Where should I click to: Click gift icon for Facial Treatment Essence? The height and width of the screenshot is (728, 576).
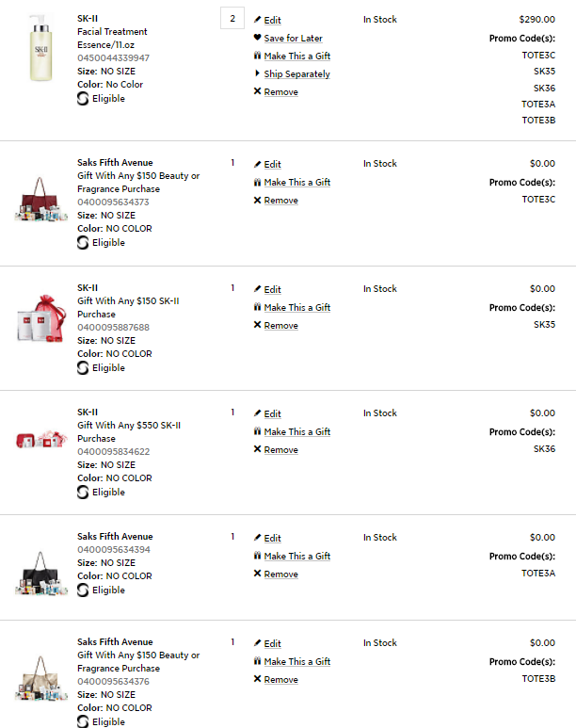pyautogui.click(x=258, y=56)
